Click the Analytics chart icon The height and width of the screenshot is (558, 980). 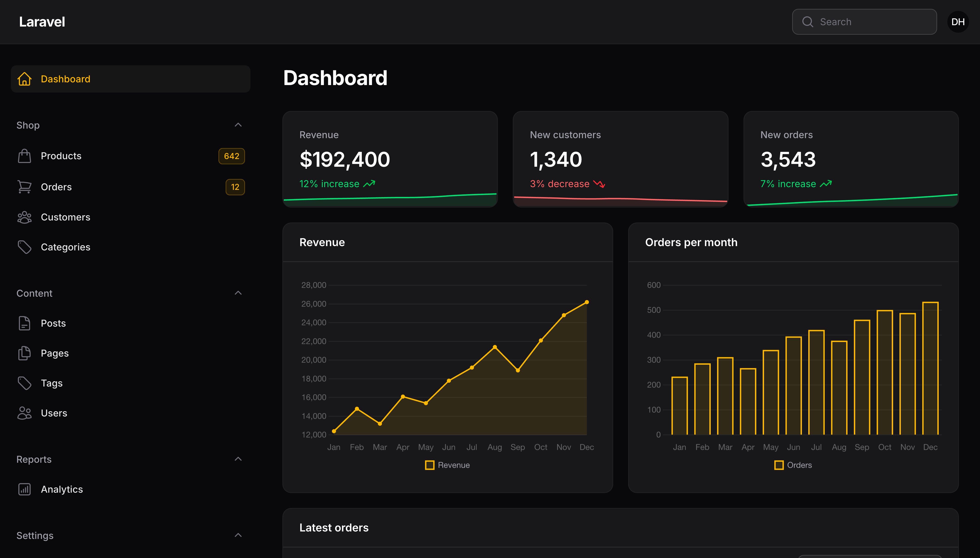pos(24,489)
